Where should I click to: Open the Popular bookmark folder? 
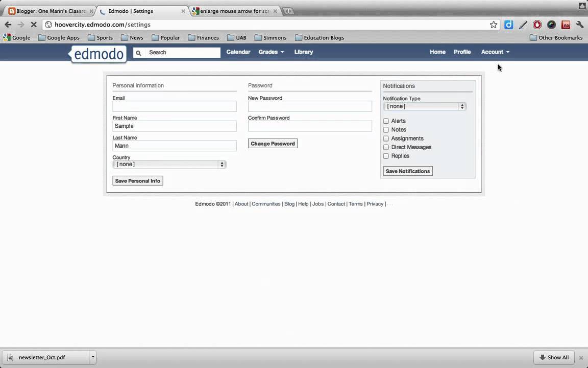(166, 37)
